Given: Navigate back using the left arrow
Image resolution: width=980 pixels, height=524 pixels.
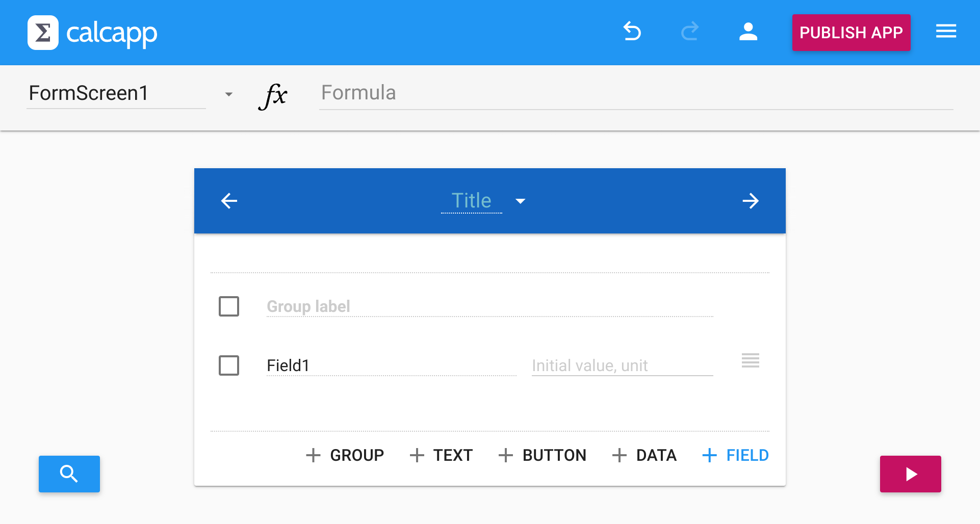Looking at the screenshot, I should [x=229, y=201].
